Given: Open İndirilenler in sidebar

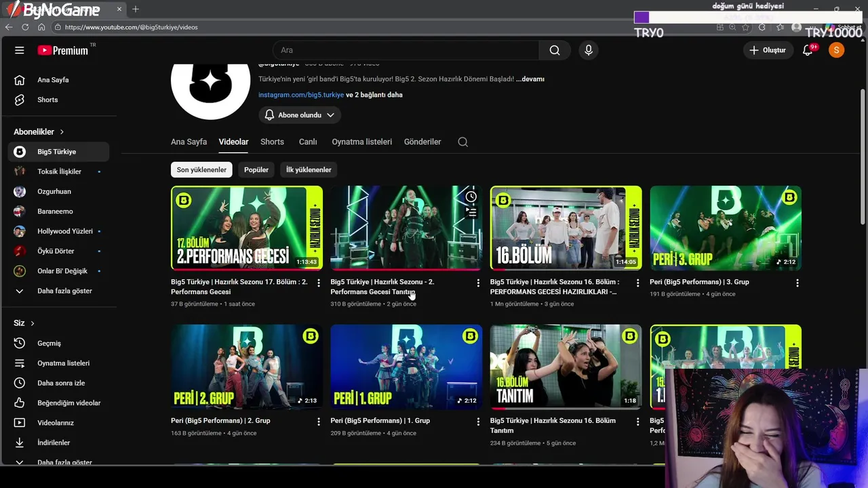Looking at the screenshot, I should (60, 443).
